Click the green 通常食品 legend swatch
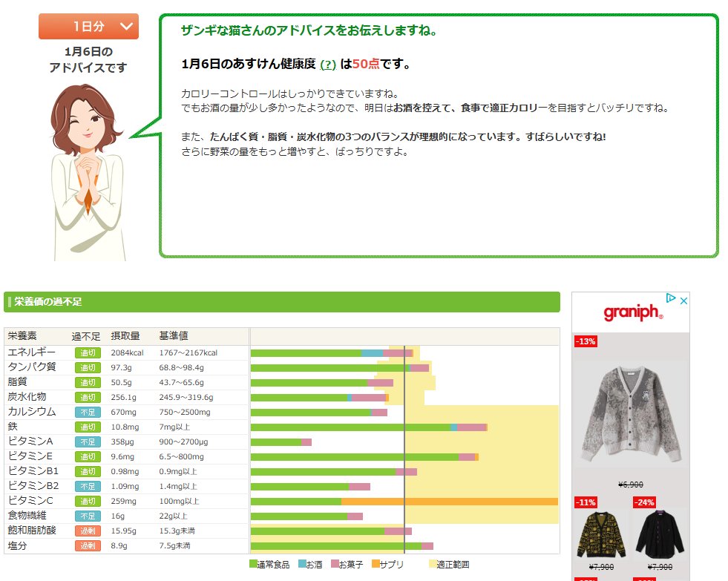The image size is (728, 581). click(x=253, y=564)
